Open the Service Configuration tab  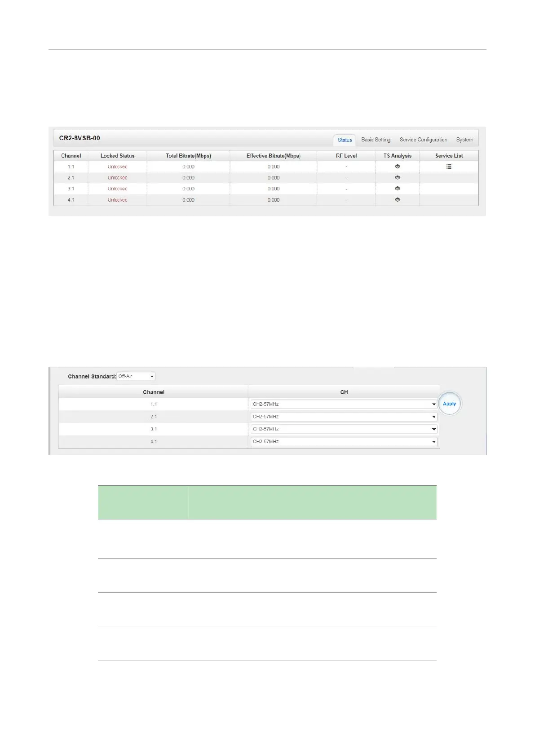[x=424, y=140]
